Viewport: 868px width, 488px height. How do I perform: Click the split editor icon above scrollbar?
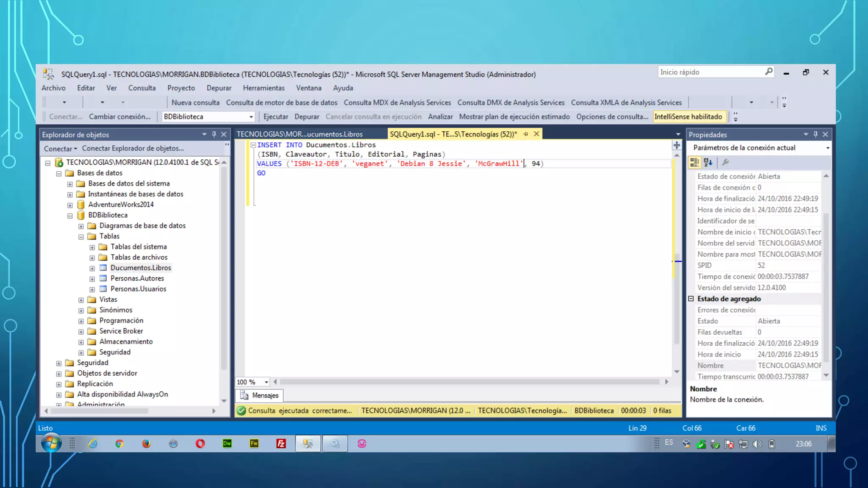click(677, 145)
